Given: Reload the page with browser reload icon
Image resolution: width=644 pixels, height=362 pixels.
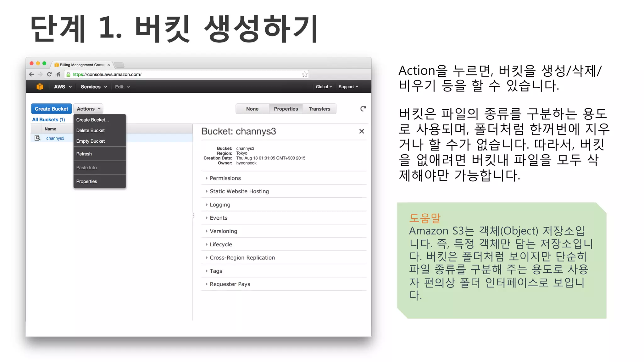Looking at the screenshot, I should (49, 74).
